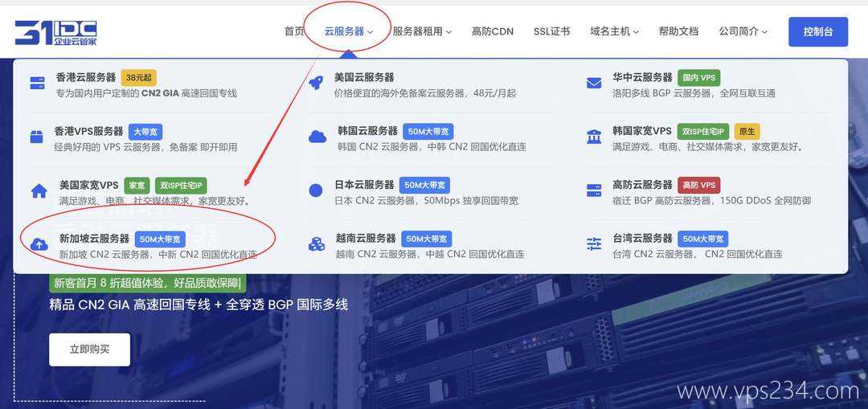
Task: Click the headline '精品 CN2 GIA 高速回国专线'
Action: pos(129,305)
